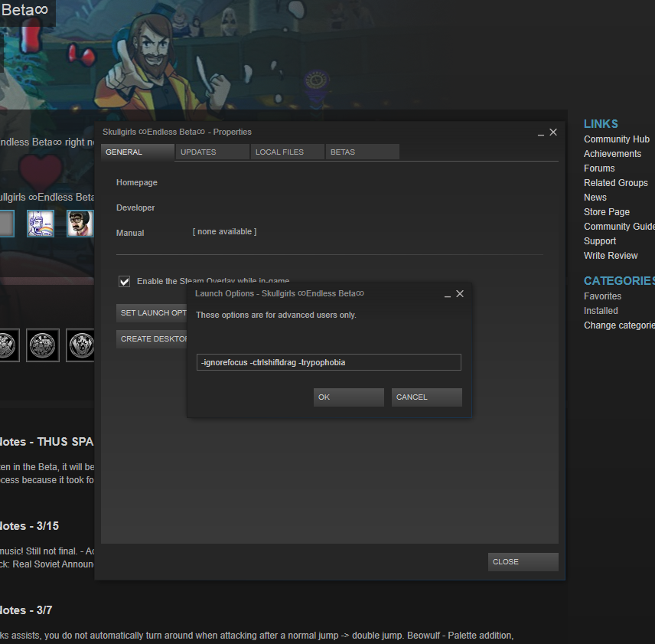Click the mustached man with glasses avatar
The image size is (655, 644).
click(80, 223)
